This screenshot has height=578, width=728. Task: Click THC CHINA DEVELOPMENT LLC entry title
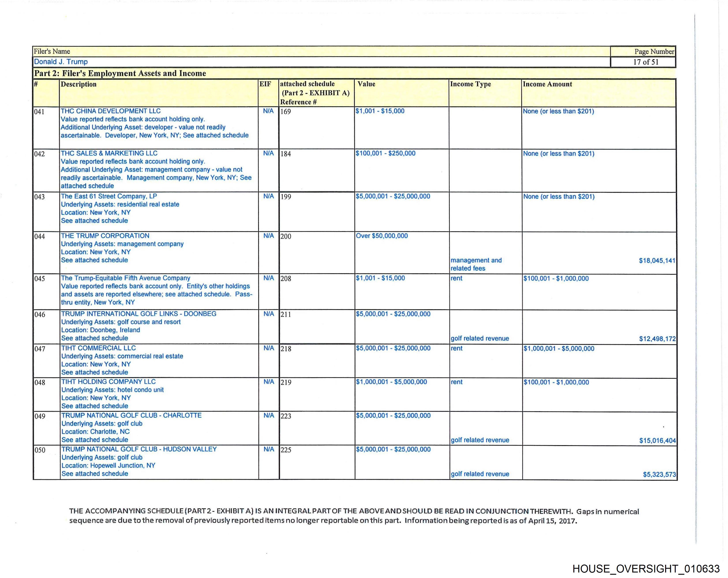tap(111, 111)
